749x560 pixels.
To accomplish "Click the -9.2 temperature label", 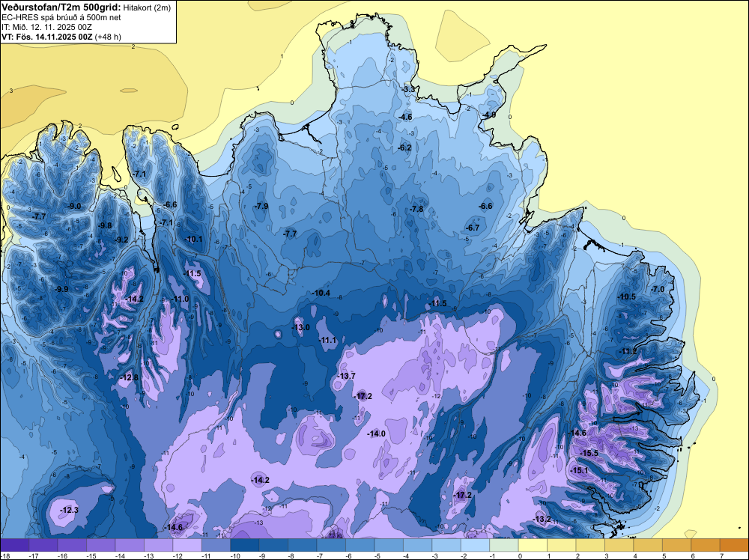I will click(x=121, y=240).
